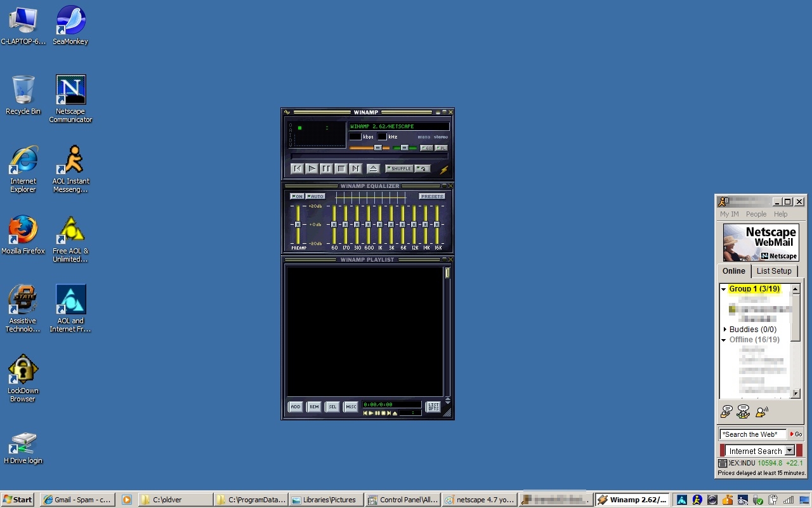
Task: Focus the Search the Web field
Action: [752, 434]
